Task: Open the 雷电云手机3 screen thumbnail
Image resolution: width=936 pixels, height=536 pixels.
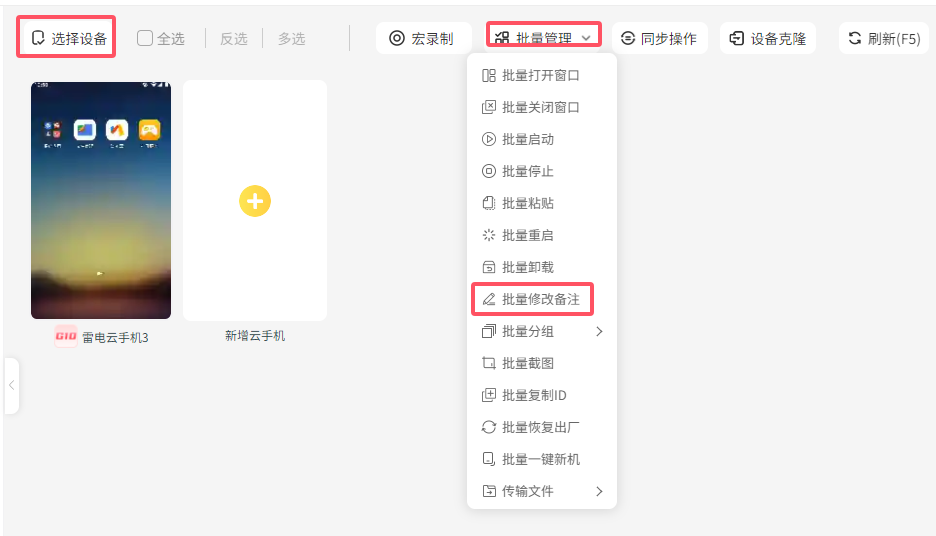Action: tap(101, 200)
